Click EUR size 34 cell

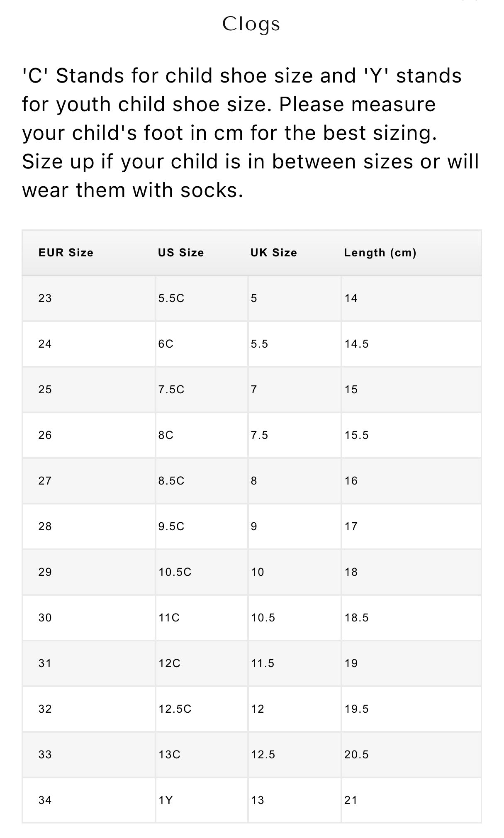pos(45,800)
